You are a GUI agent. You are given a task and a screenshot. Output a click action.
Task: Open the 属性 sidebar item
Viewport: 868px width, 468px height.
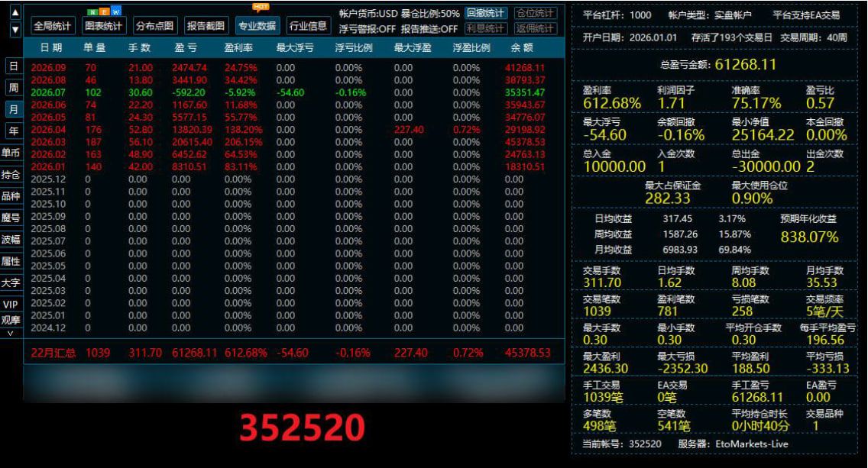click(x=11, y=261)
